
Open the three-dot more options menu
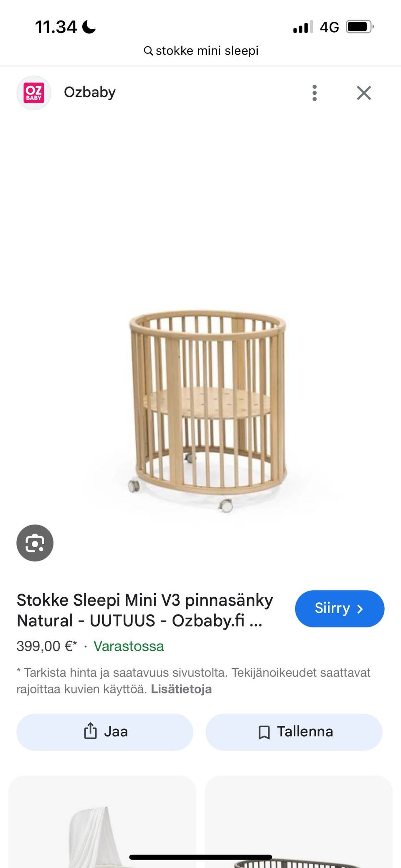click(315, 93)
